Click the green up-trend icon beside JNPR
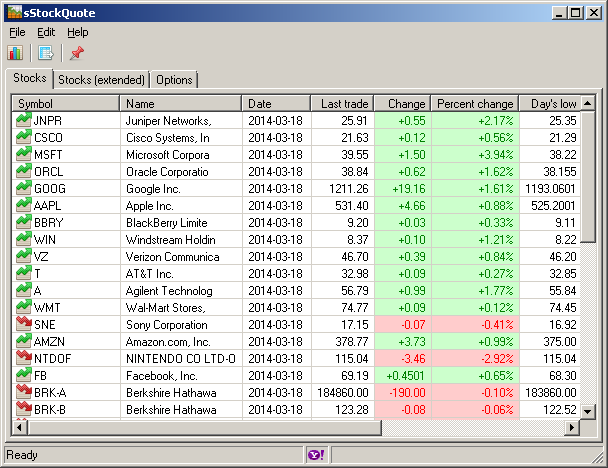The height and width of the screenshot is (468, 608). click(24, 120)
